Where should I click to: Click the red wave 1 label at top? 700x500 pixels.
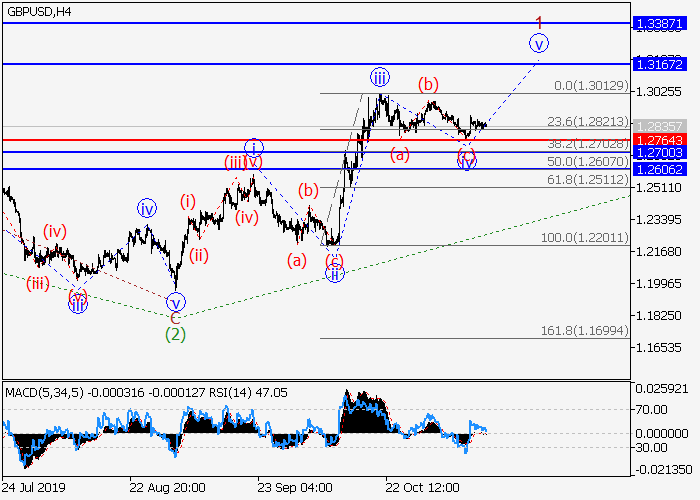(540, 21)
